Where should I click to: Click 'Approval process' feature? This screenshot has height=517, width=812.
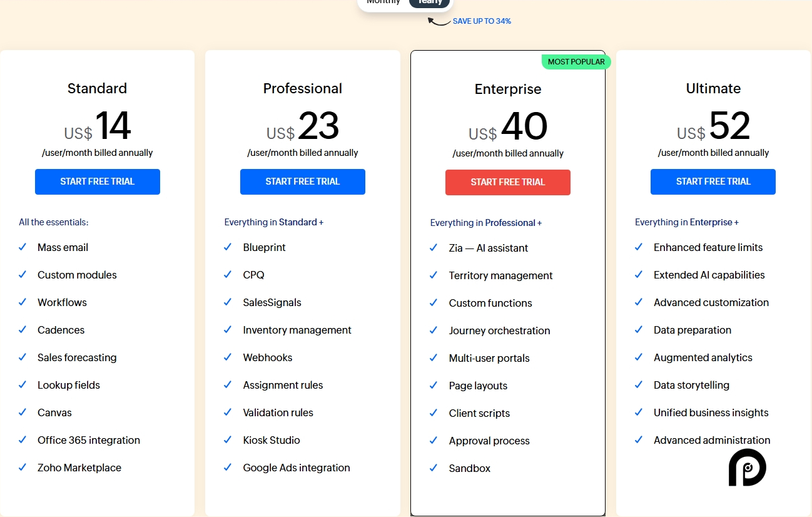click(489, 441)
